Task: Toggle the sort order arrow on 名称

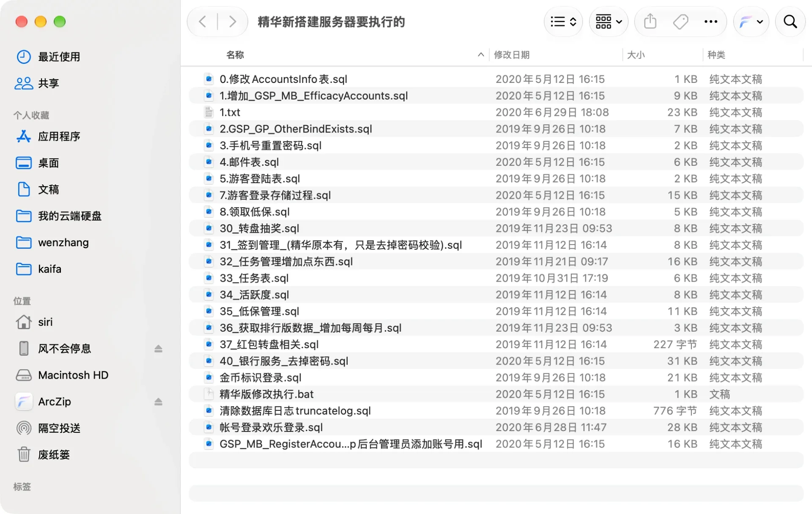Action: [x=480, y=55]
